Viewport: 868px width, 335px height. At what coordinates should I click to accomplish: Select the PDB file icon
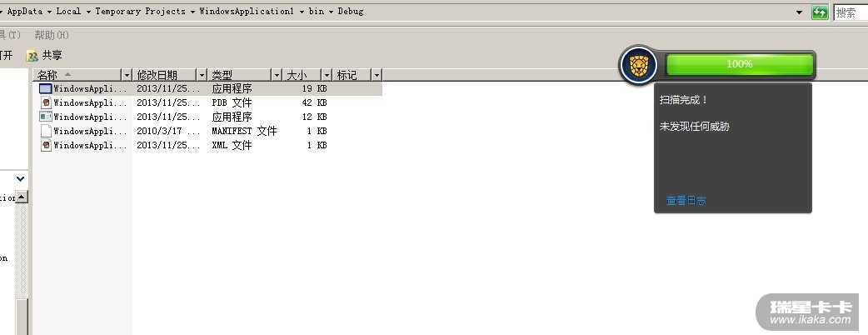click(46, 102)
